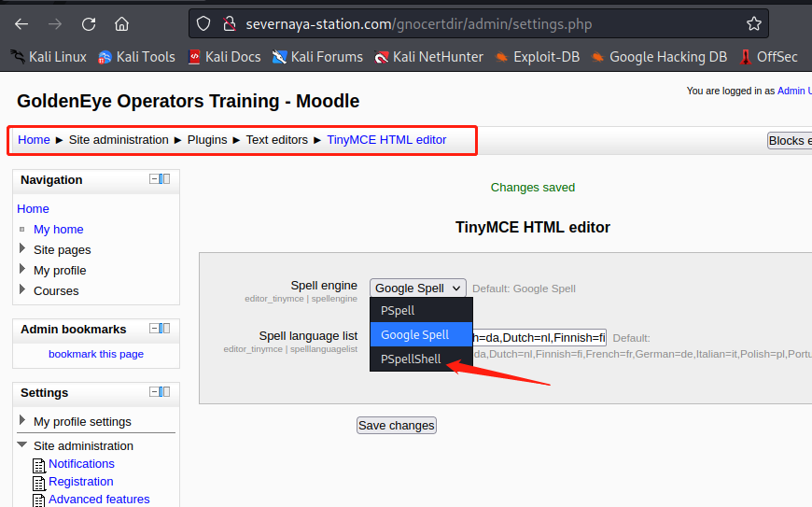Image resolution: width=812 pixels, height=507 pixels.
Task: Choose PSpellShell in the dropdown list
Action: [x=421, y=359]
